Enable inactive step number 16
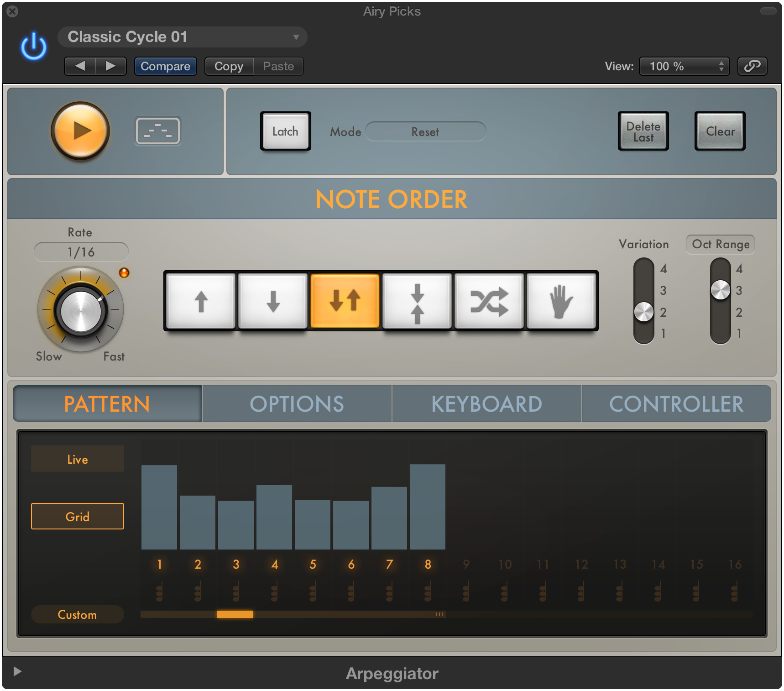 pos(735,565)
